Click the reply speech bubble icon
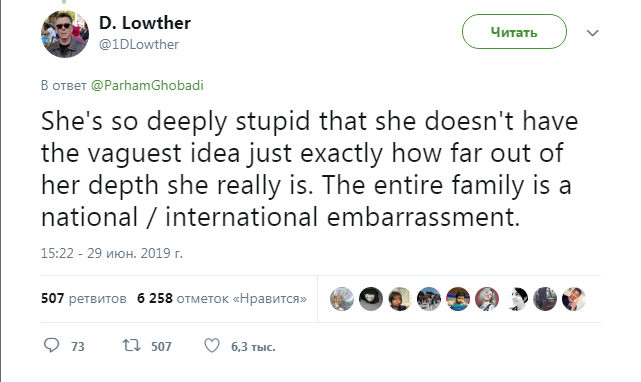641x382 pixels. click(52, 346)
